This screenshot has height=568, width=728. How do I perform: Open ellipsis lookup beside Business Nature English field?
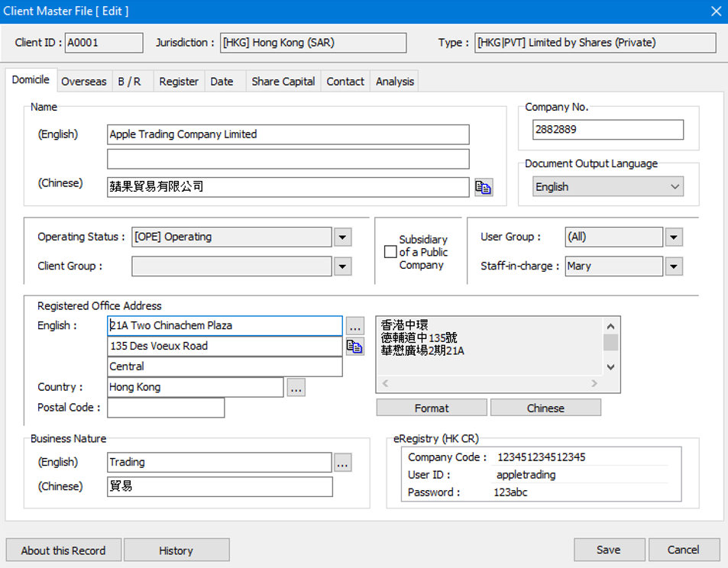click(342, 463)
